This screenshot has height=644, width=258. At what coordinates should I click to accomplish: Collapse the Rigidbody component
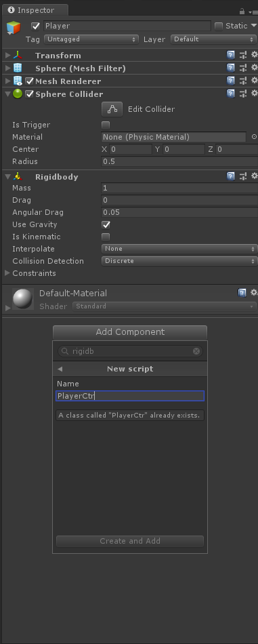[8, 177]
